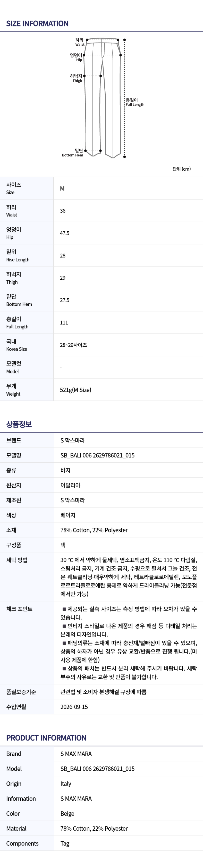The image size is (203, 868).
Task: Select the Korea Size 28~29 value
Action: [x=73, y=345]
